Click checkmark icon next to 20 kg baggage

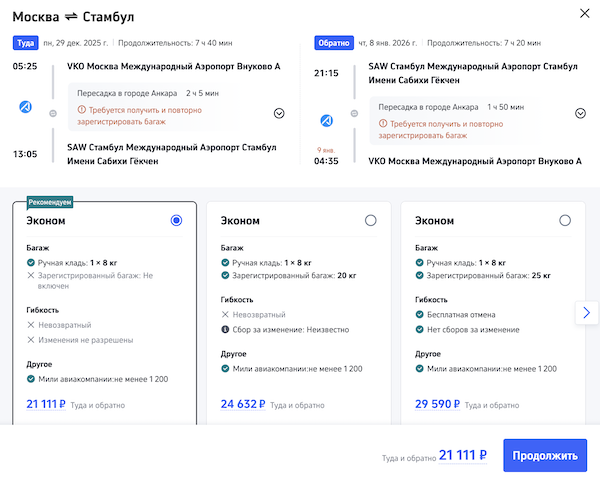tap(225, 274)
